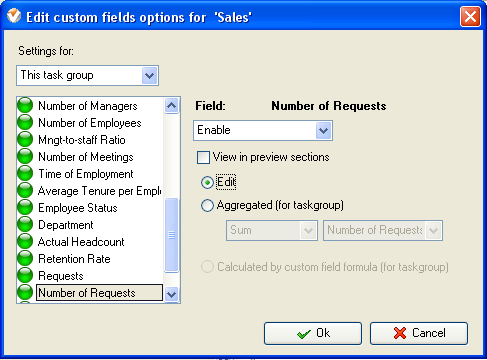Click the green icon next to Department
Image resolution: width=487 pixels, height=360 pixels.
pos(25,224)
